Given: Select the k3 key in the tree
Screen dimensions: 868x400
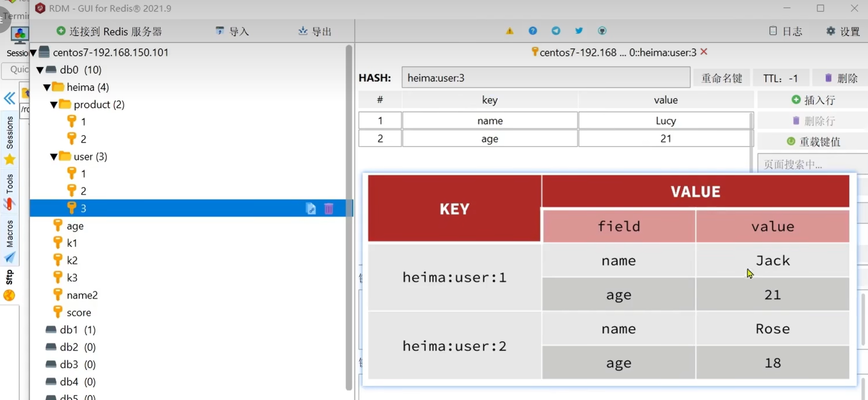Looking at the screenshot, I should click(x=72, y=277).
